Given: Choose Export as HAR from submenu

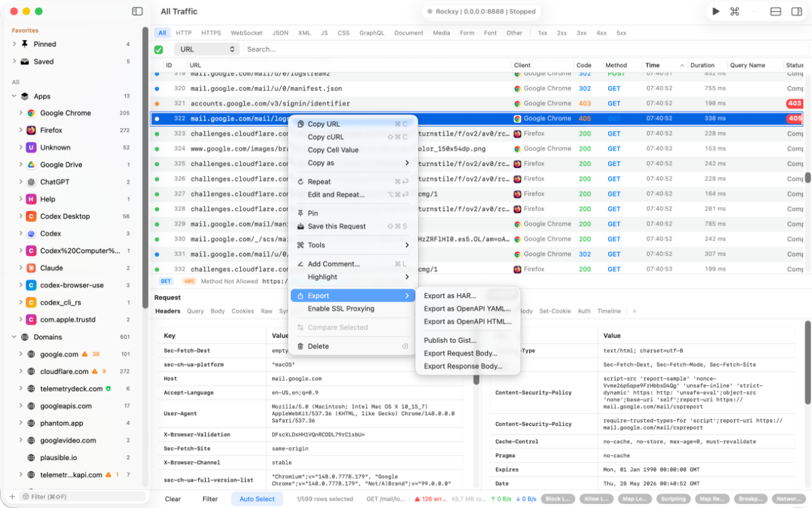Looking at the screenshot, I should (450, 296).
